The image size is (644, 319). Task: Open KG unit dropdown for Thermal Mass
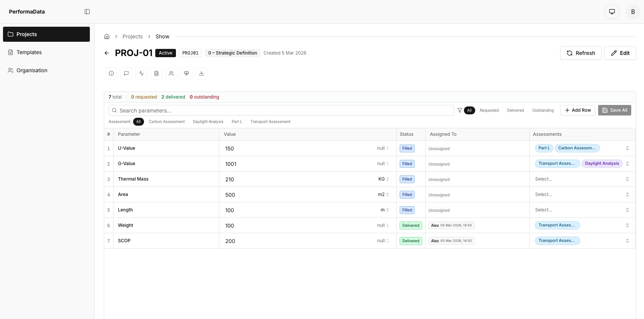point(384,179)
